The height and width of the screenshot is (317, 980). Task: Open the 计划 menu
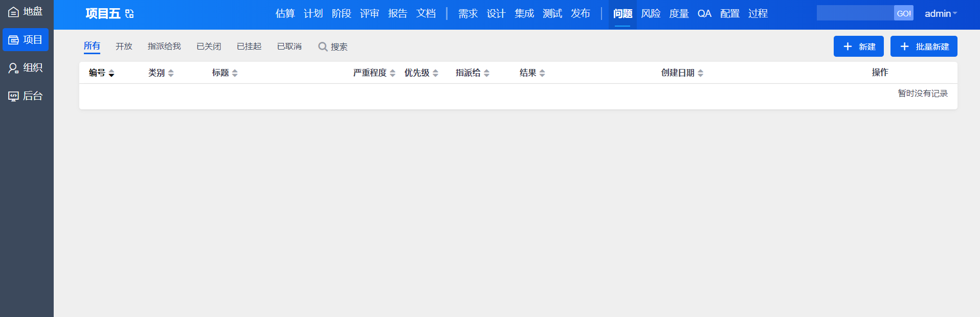coord(313,14)
